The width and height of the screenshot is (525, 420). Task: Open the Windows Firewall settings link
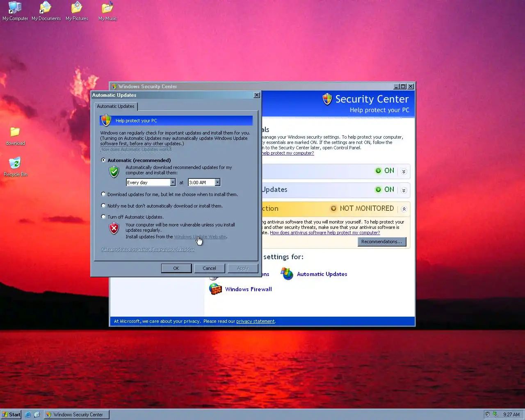click(248, 289)
